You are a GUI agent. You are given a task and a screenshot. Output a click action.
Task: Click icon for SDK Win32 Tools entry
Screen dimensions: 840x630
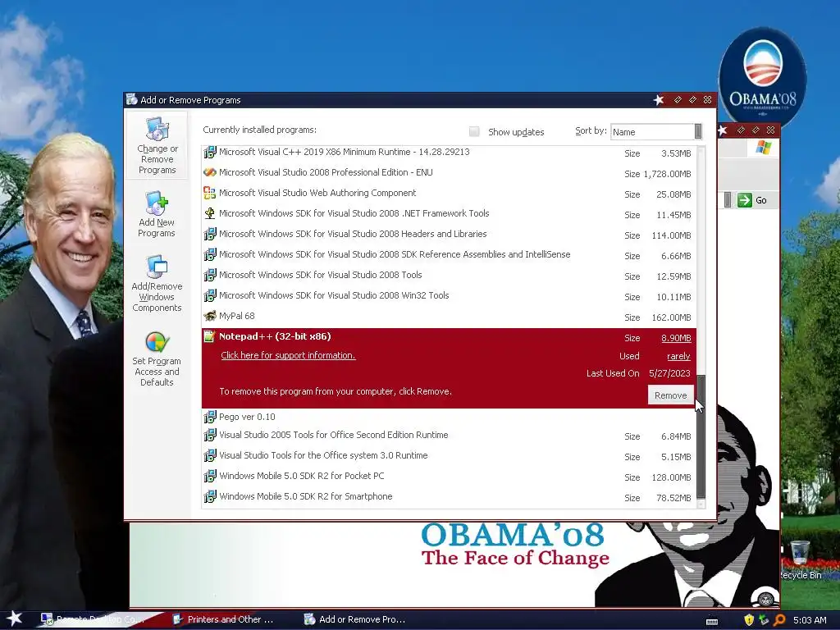tap(210, 295)
